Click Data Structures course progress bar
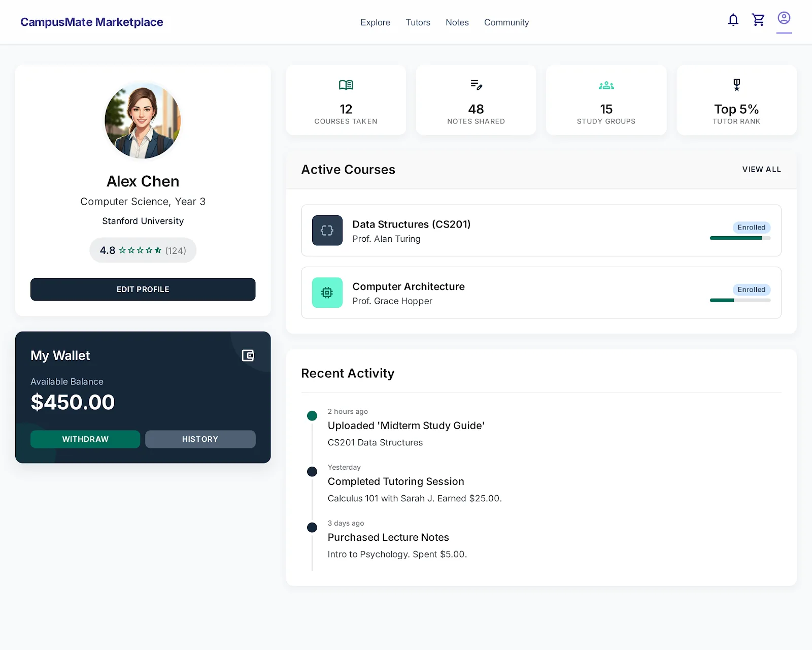This screenshot has height=650, width=812. (x=740, y=238)
